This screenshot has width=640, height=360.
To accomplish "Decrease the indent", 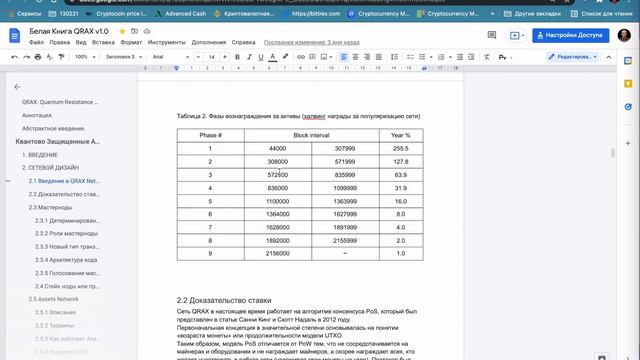I will (460, 57).
